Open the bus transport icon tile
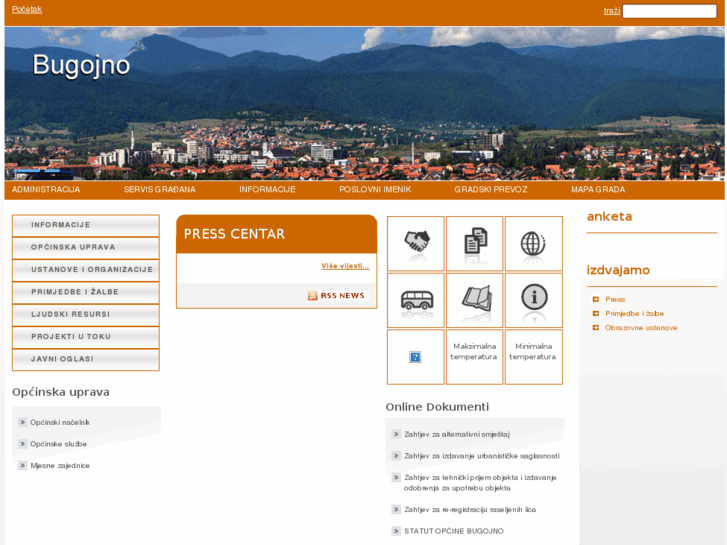 coord(415,300)
